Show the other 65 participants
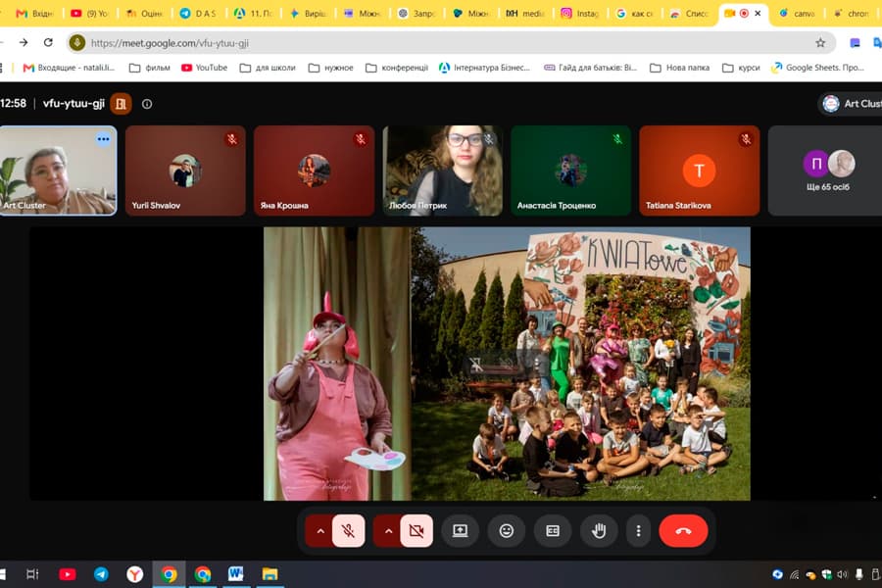The width and height of the screenshot is (882, 588). pos(825,171)
